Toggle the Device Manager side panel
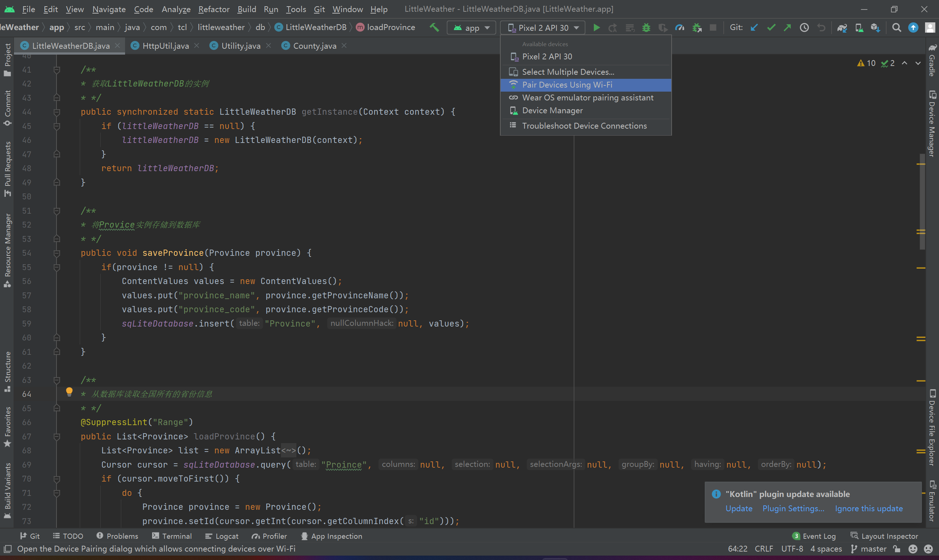 (x=932, y=125)
